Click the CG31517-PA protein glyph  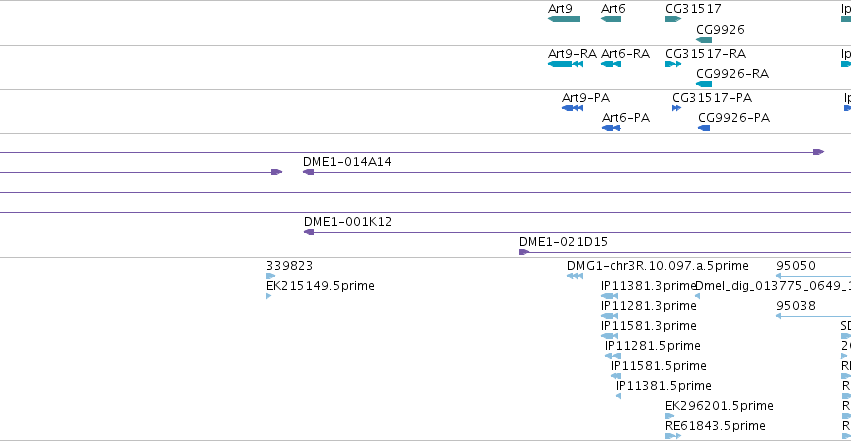[676, 108]
